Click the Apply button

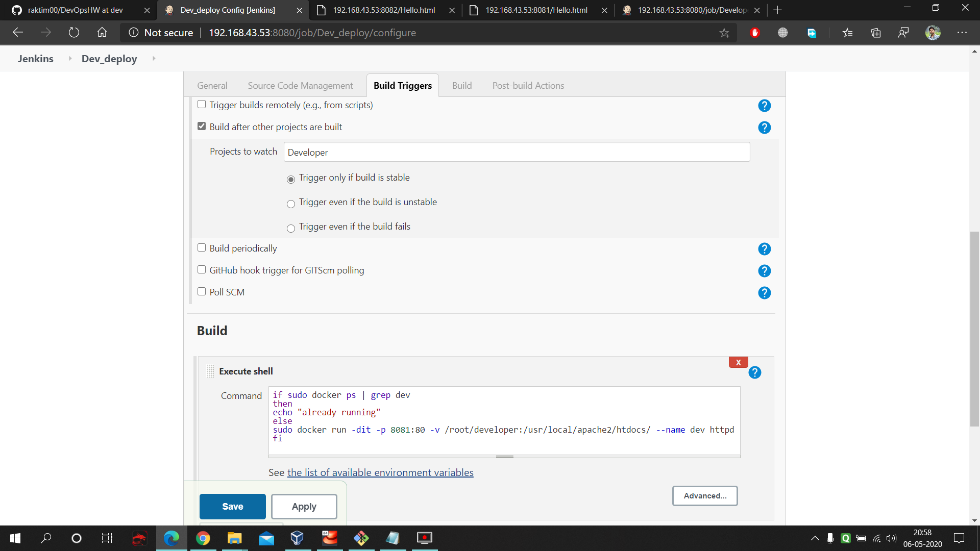pyautogui.click(x=304, y=506)
